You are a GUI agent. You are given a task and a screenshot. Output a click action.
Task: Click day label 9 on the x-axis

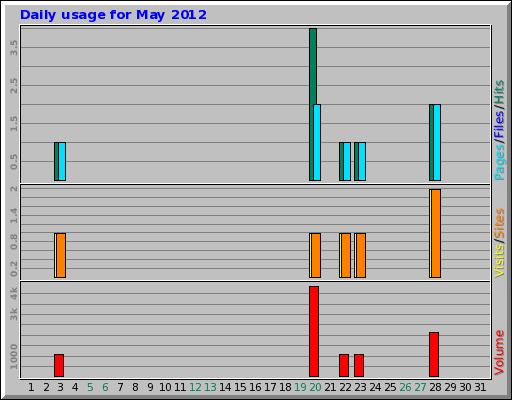150,387
